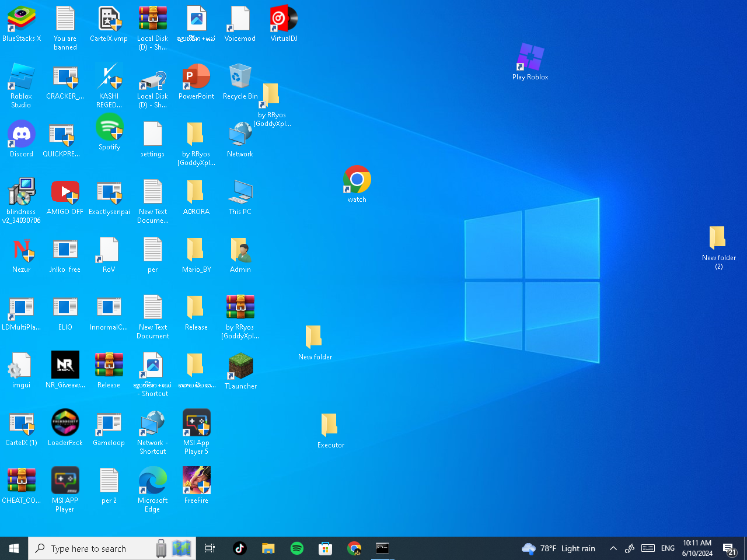Open the KASHI REGED shortcut
Image resolution: width=747 pixels, height=560 pixels.
tap(109, 86)
